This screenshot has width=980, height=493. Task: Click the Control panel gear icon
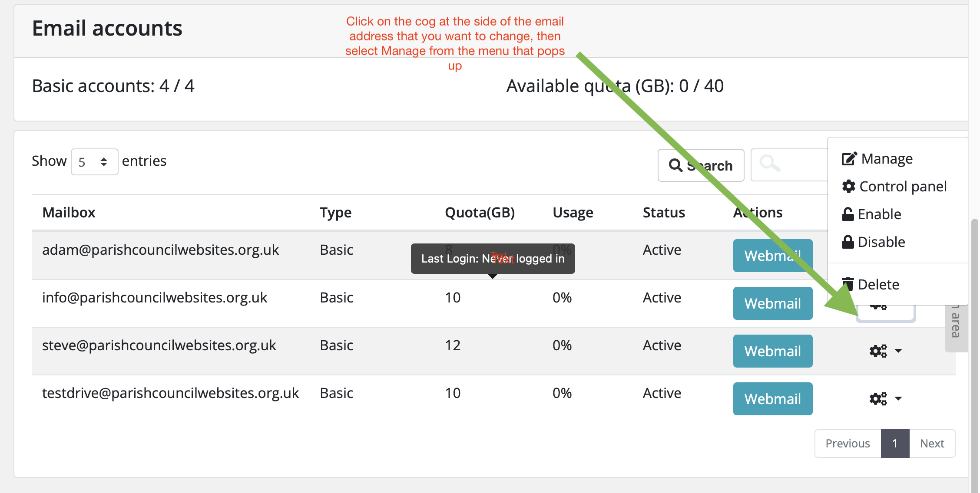[848, 187]
